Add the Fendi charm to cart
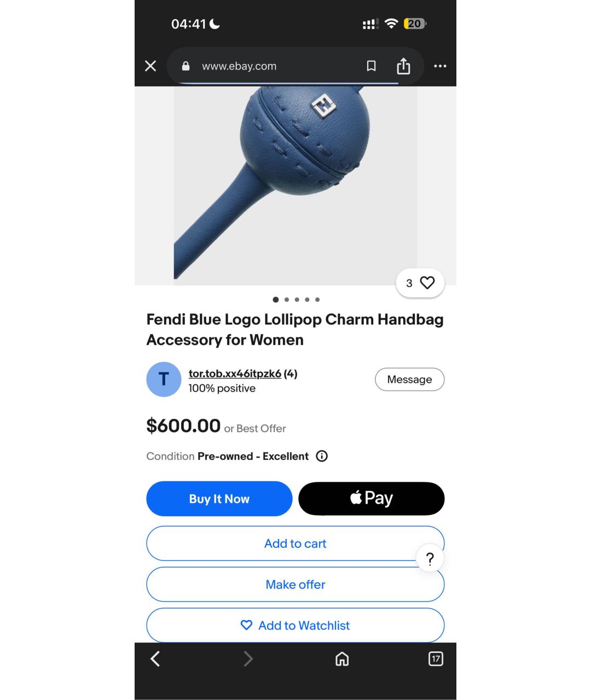The height and width of the screenshot is (700, 591). click(x=295, y=544)
